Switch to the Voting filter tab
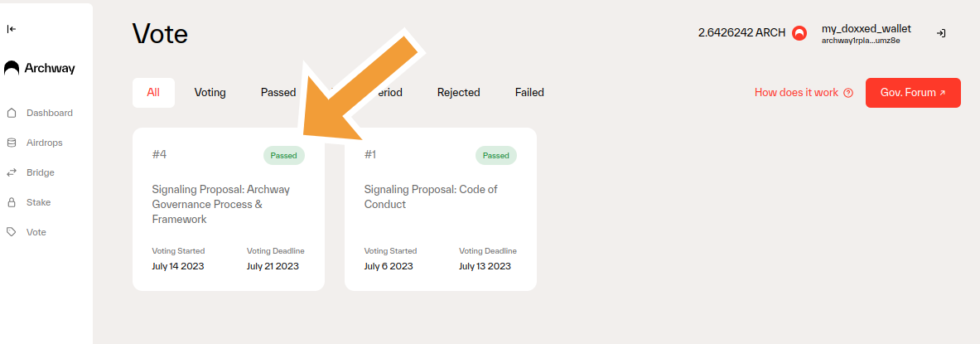 click(x=210, y=93)
